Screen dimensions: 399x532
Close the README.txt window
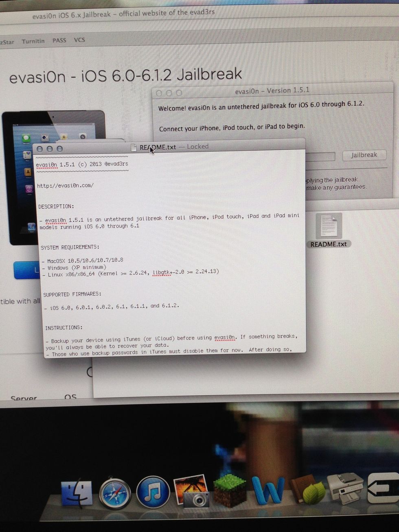point(39,149)
